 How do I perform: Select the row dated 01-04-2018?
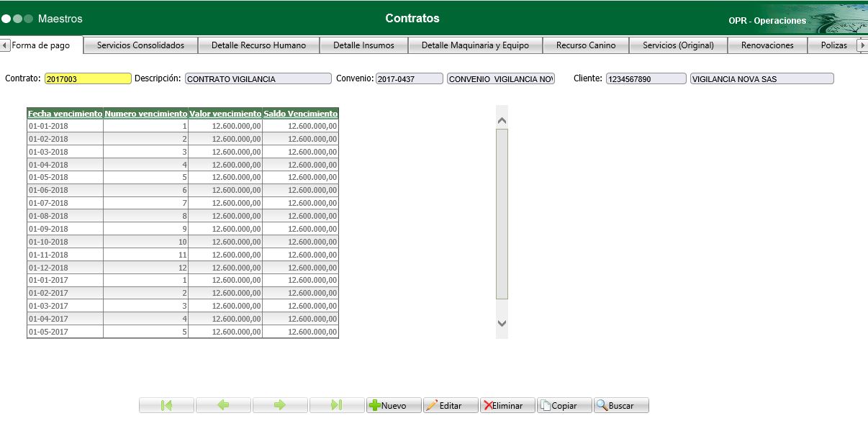pyautogui.click(x=183, y=165)
